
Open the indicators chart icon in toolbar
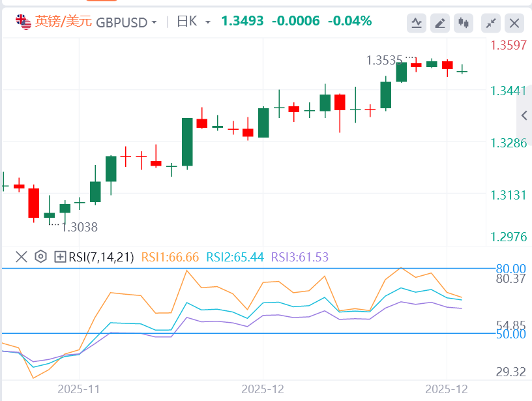click(x=417, y=23)
